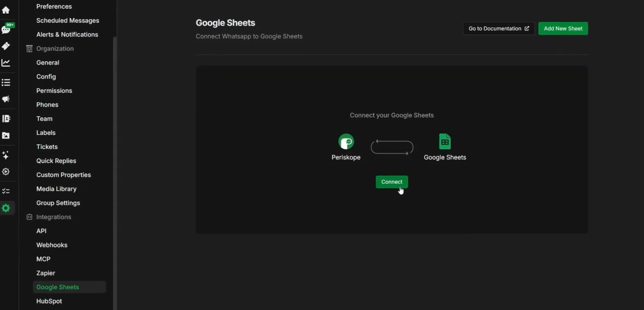644x310 pixels.
Task: Open the checklist tasks icon
Action: pyautogui.click(x=6, y=191)
